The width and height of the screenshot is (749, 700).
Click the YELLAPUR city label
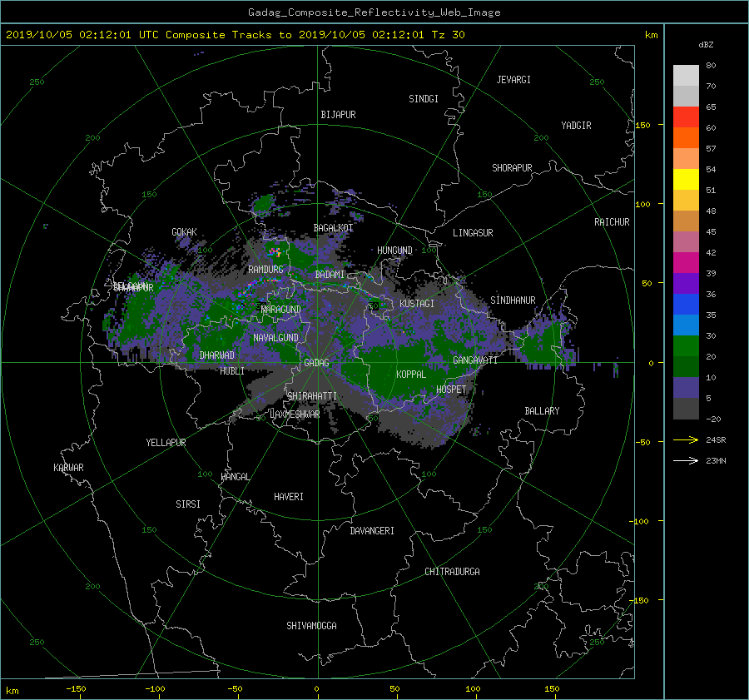coord(166,443)
